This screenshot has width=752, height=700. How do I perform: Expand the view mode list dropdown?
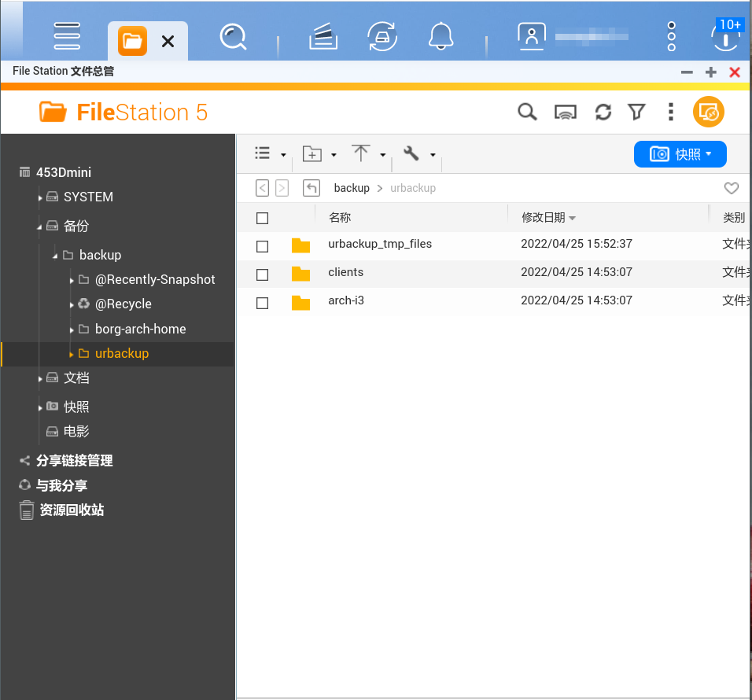270,154
